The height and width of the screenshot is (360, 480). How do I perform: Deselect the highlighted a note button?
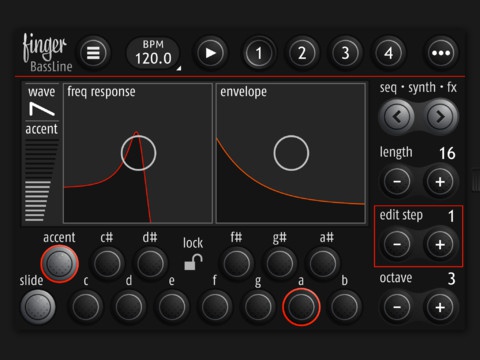[301, 307]
